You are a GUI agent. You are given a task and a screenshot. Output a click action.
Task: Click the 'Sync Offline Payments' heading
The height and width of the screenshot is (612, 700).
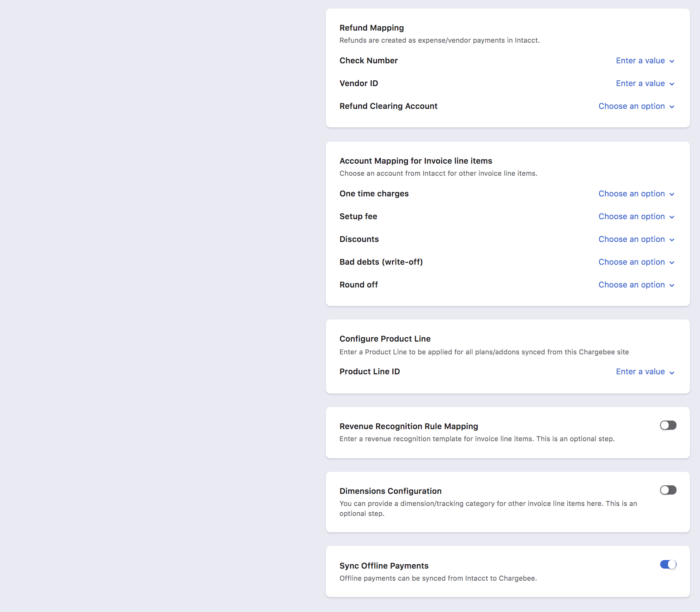coord(384,566)
